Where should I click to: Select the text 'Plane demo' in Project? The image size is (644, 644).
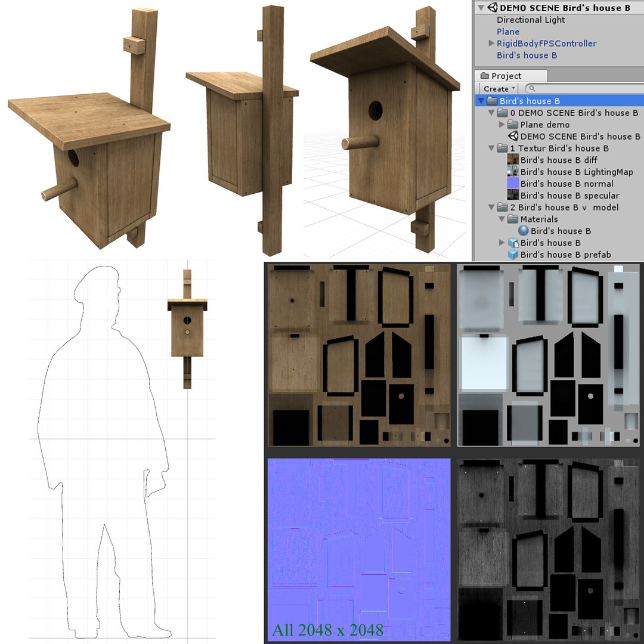pyautogui.click(x=544, y=125)
